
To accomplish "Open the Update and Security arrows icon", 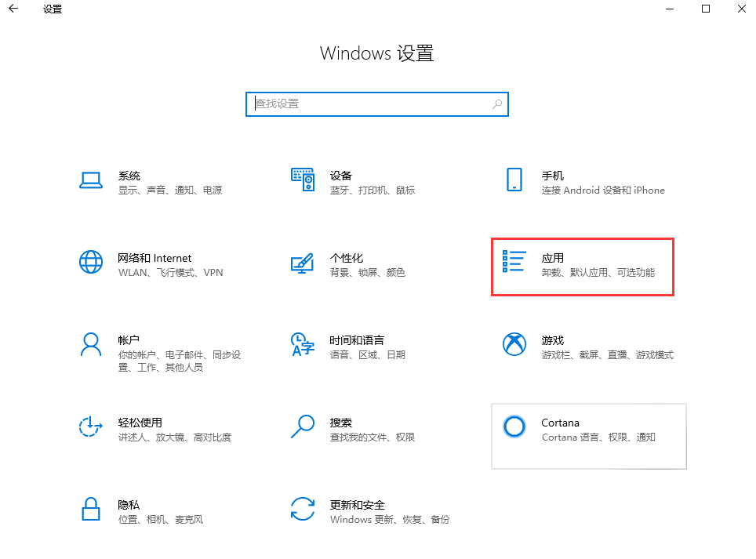I will [x=303, y=509].
